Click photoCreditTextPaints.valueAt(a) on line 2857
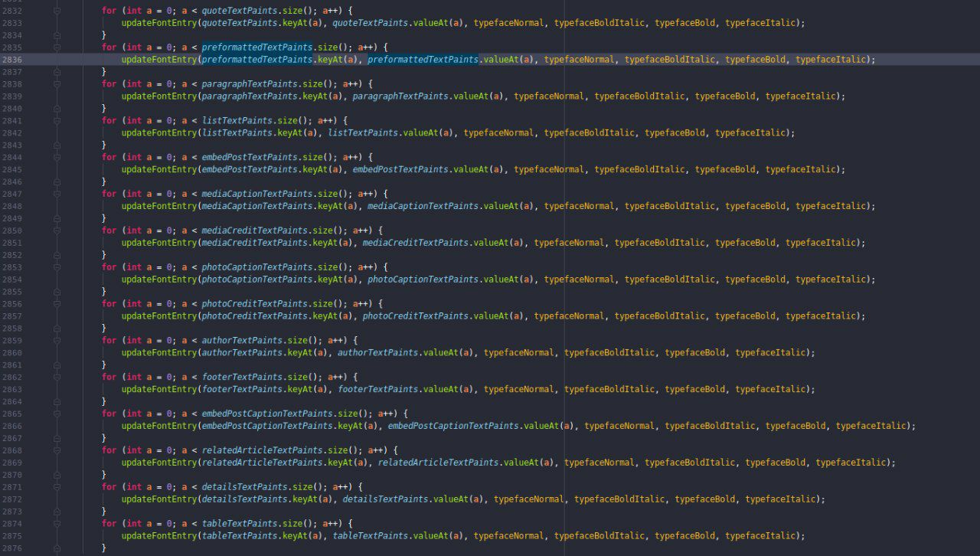Viewport: 980px width, 556px height. (x=443, y=316)
